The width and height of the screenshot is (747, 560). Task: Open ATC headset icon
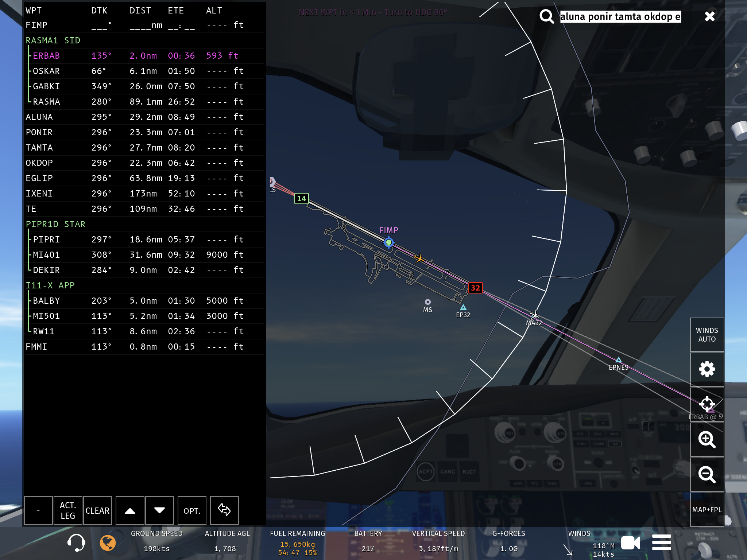coord(76,543)
